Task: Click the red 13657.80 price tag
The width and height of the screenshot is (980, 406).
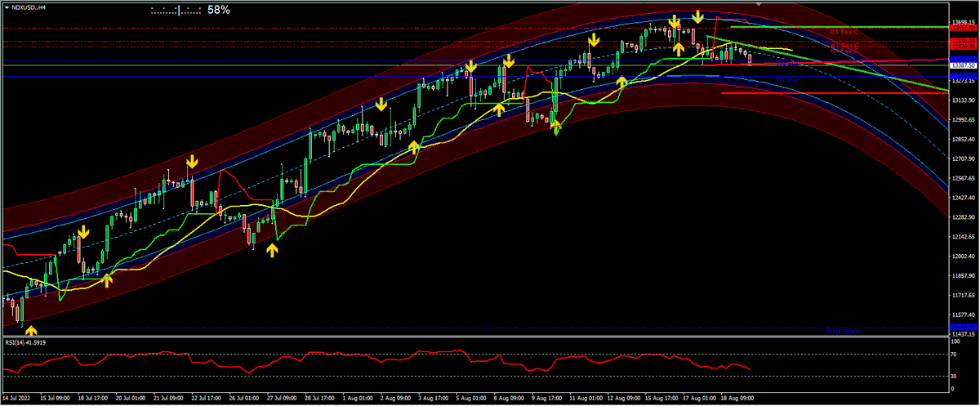Action: [964, 28]
